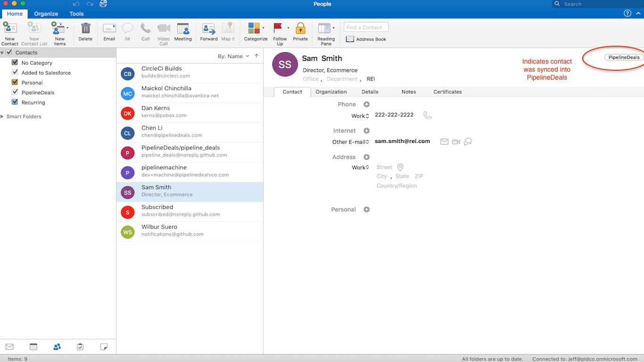This screenshot has width=644, height=362.
Task: Show the work address on the map
Action: click(400, 167)
